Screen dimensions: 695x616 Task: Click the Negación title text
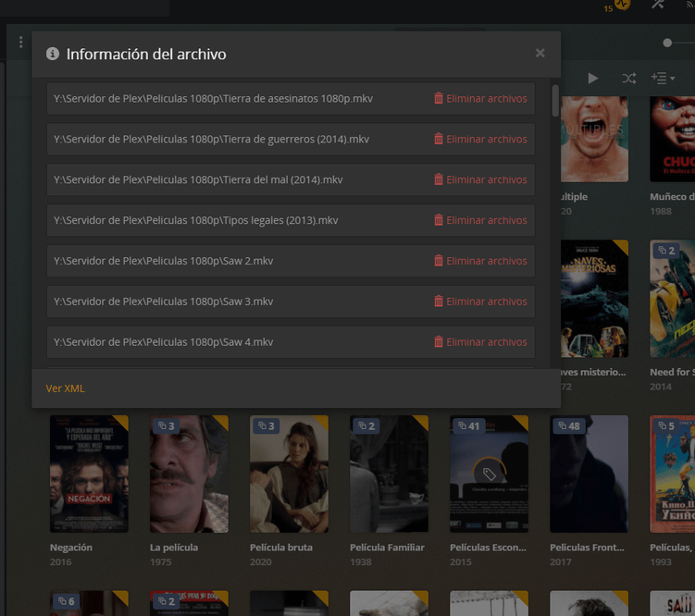(x=71, y=548)
